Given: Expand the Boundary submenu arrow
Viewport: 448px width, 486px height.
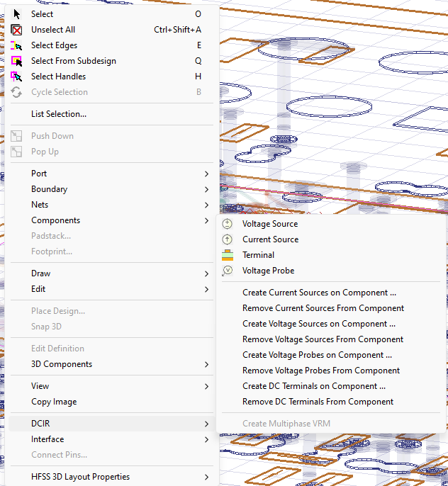Looking at the screenshot, I should pos(206,189).
